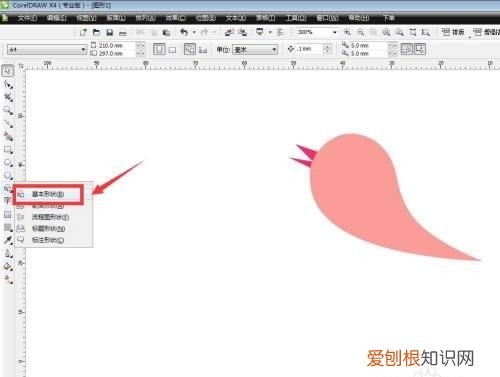Click the Paste clipboard icon

click(166, 32)
